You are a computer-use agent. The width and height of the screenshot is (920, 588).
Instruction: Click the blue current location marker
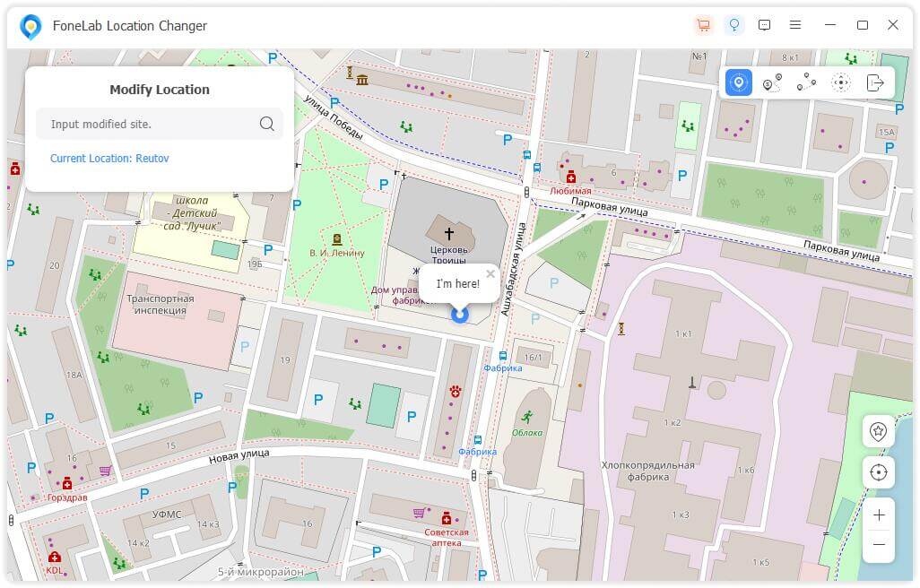pyautogui.click(x=460, y=315)
